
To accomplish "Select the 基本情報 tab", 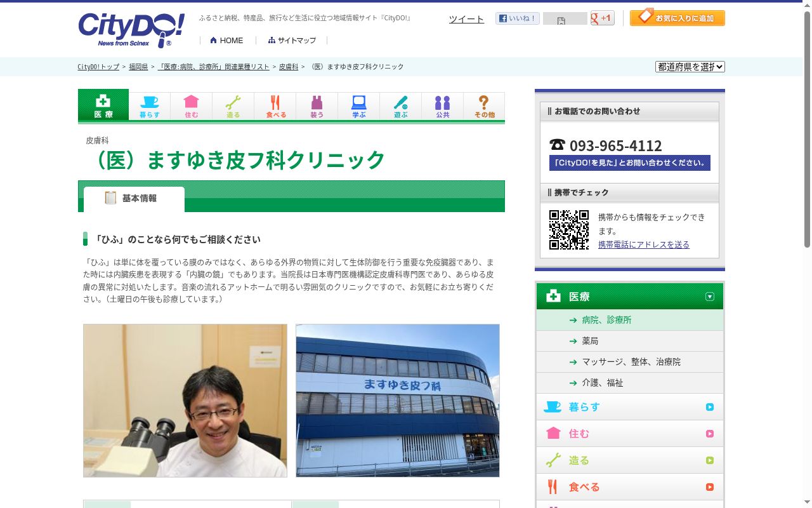I will [134, 199].
